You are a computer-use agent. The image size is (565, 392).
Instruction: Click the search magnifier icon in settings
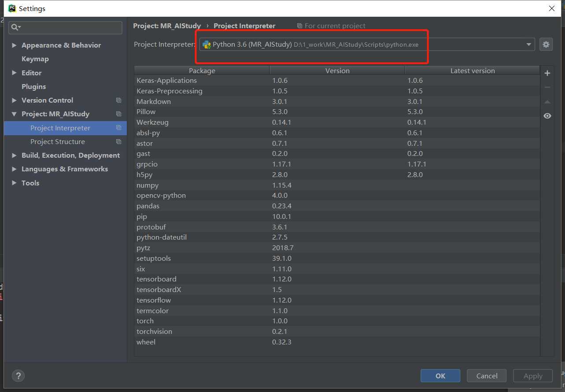tap(15, 27)
